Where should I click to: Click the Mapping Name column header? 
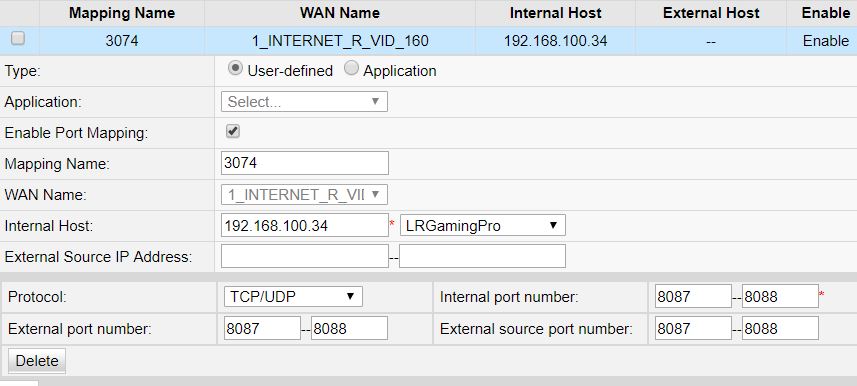pos(122,13)
